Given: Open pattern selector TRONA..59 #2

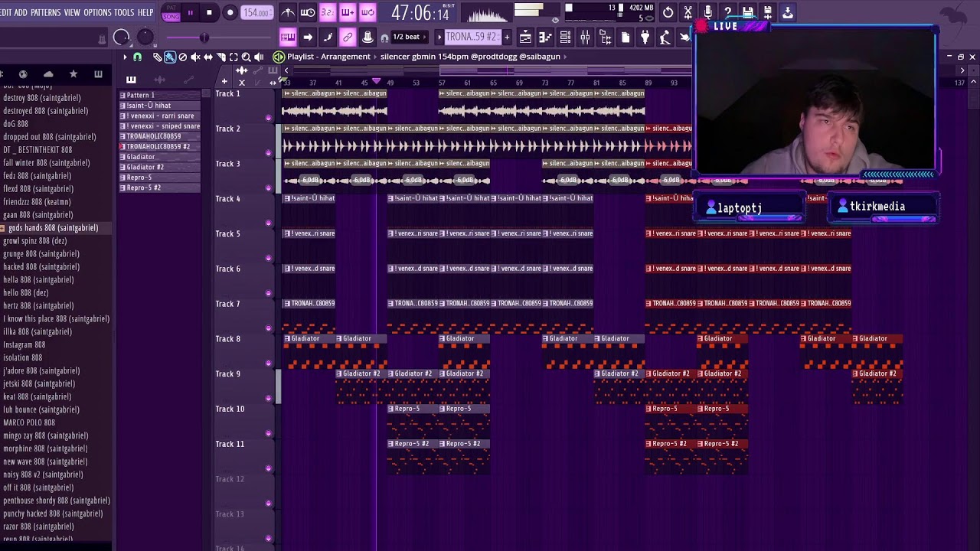Looking at the screenshot, I should coord(472,37).
